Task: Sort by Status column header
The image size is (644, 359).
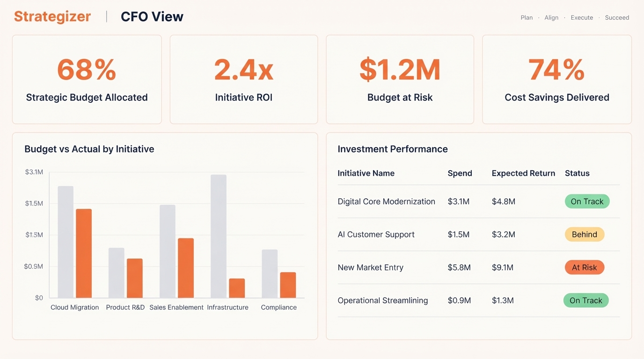Action: tap(577, 173)
